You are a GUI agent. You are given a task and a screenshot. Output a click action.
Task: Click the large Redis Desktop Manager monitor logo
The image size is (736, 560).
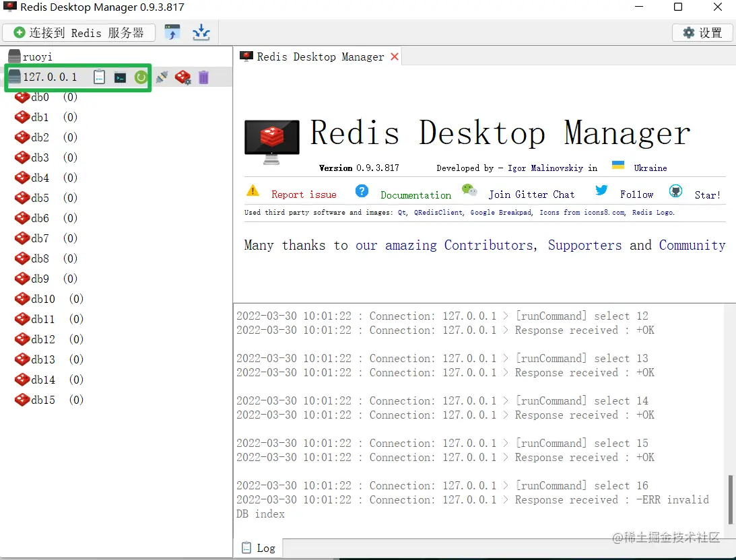272,141
